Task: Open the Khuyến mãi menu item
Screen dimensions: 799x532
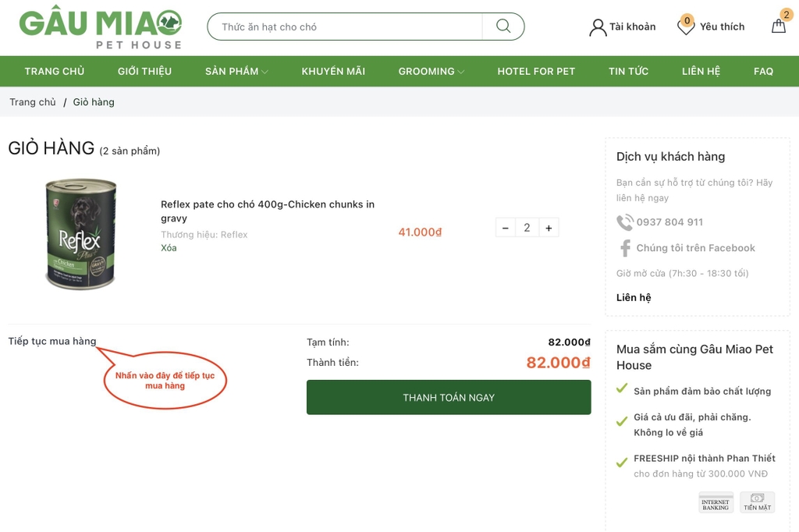Action: coord(333,71)
